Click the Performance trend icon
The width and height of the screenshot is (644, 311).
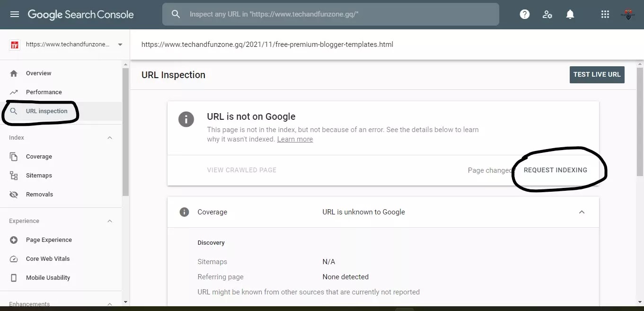14,92
